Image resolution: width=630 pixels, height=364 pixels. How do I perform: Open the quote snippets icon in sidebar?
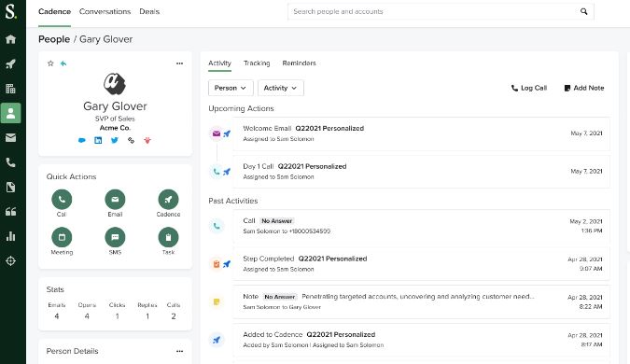click(10, 212)
